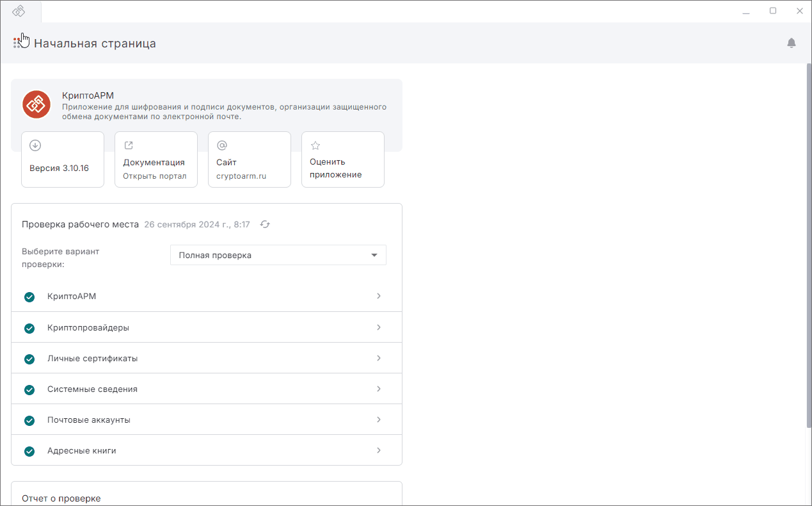Expand Адресные книги row chevron
The image size is (812, 506).
(x=379, y=450)
